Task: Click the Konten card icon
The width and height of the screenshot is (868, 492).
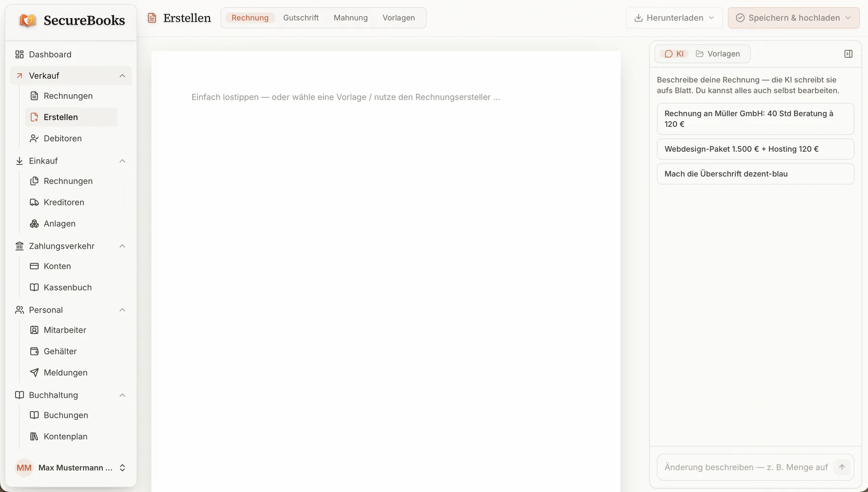Action: point(34,266)
